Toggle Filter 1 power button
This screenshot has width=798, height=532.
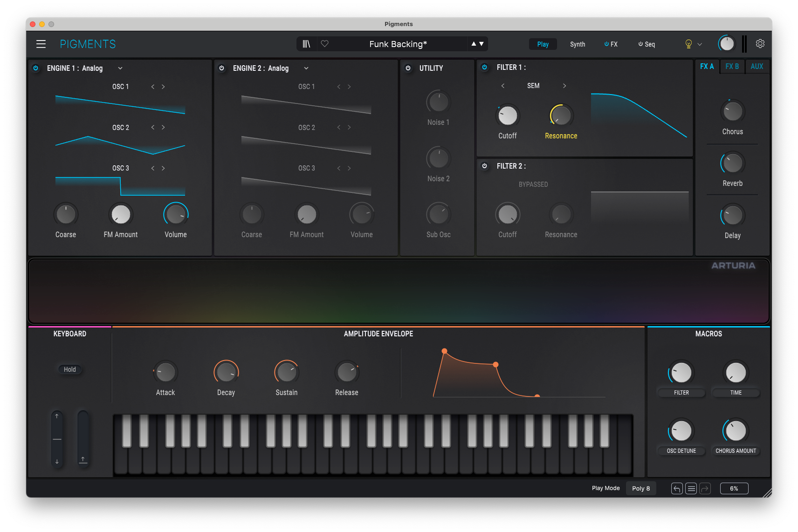pyautogui.click(x=485, y=67)
